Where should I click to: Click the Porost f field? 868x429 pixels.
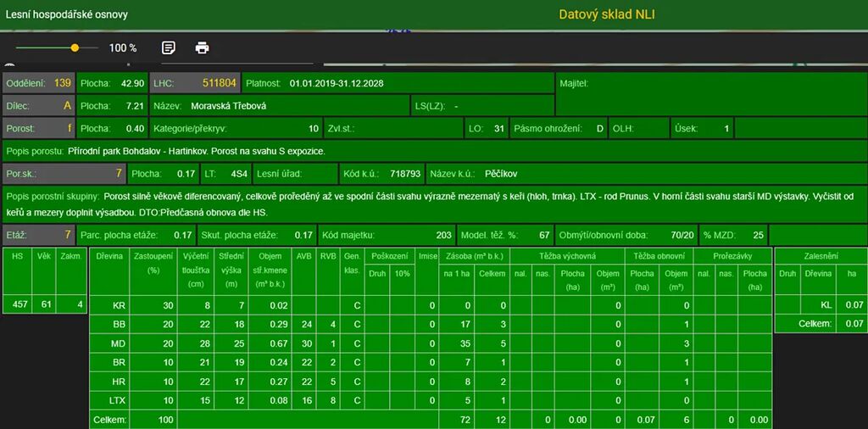(39, 129)
